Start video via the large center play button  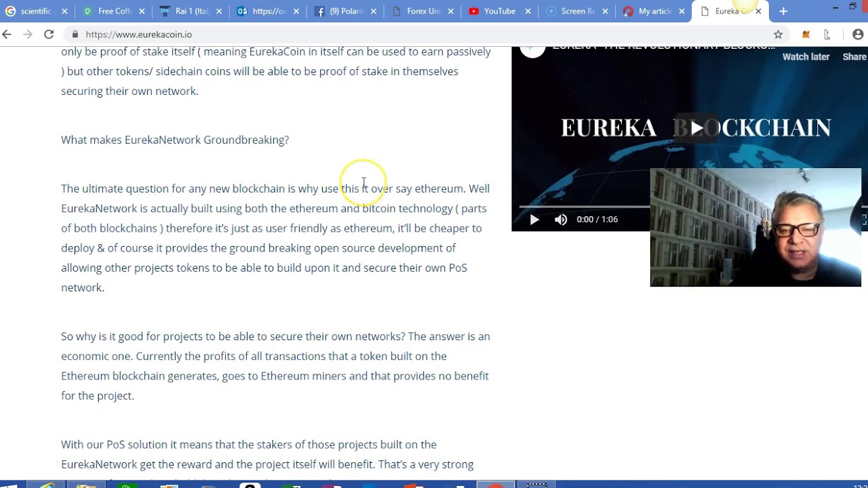coord(696,128)
